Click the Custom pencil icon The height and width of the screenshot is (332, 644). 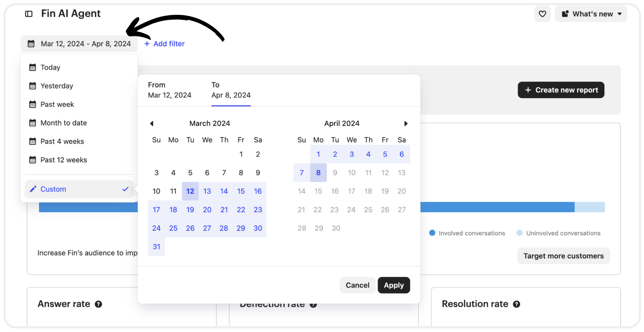coord(33,189)
